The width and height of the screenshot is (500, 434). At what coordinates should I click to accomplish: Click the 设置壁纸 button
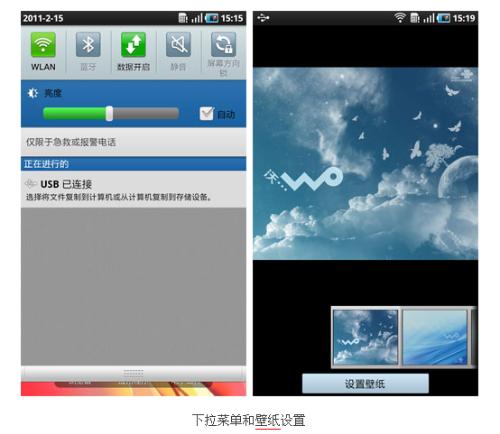[365, 384]
